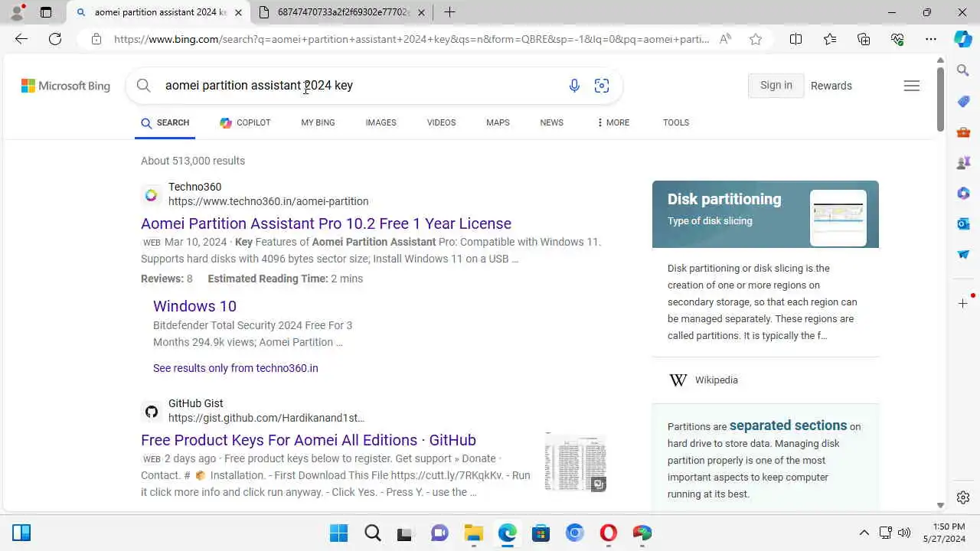Image resolution: width=980 pixels, height=551 pixels.
Task: Open Browser essentials heart icon
Action: click(897, 39)
